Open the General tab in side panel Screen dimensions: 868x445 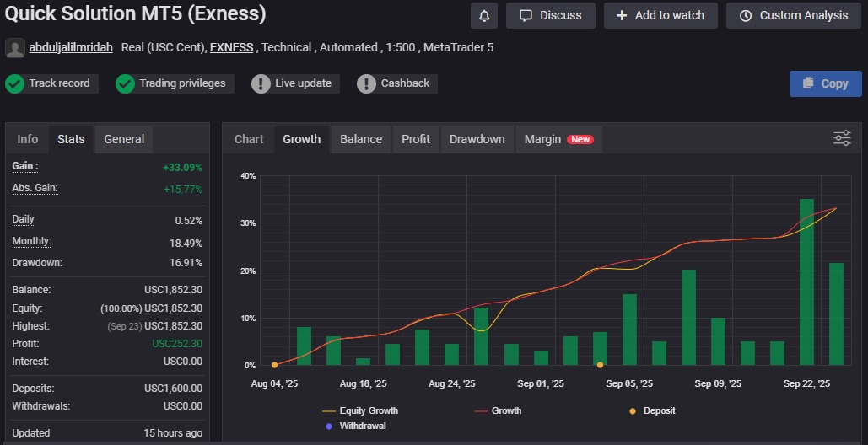tap(124, 139)
